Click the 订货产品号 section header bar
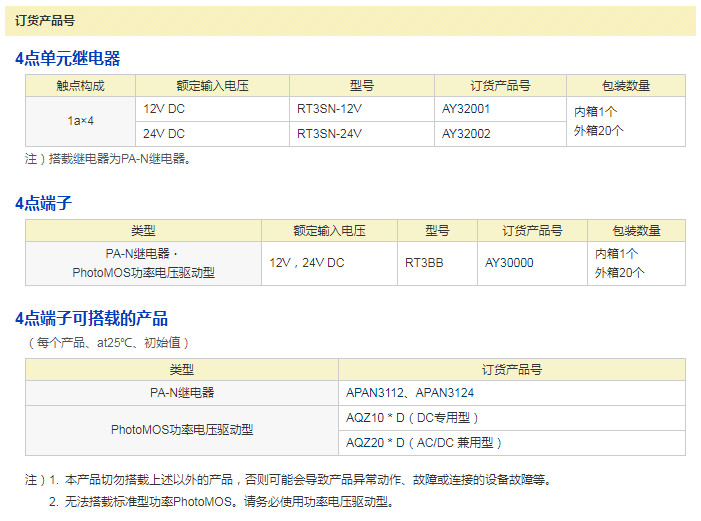The width and height of the screenshot is (701, 521). click(350, 20)
